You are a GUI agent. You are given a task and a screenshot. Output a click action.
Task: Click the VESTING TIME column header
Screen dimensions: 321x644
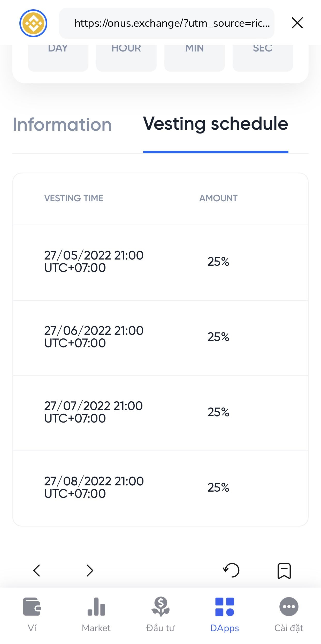pyautogui.click(x=74, y=198)
